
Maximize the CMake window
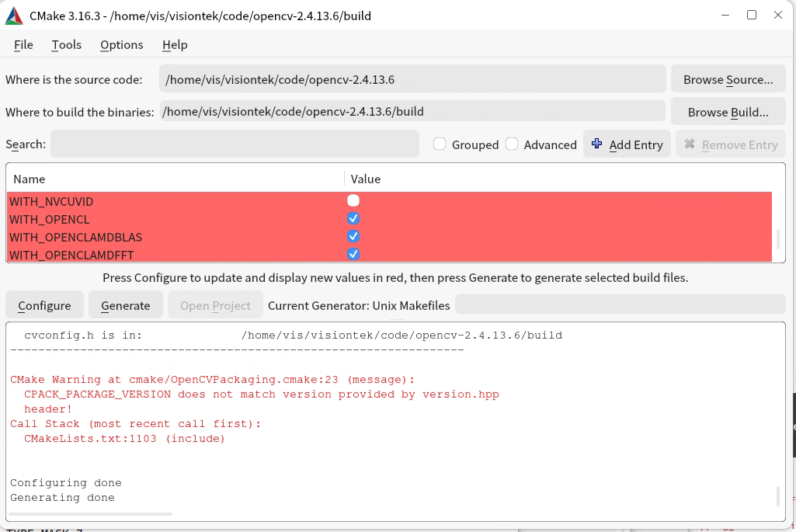[x=752, y=16]
